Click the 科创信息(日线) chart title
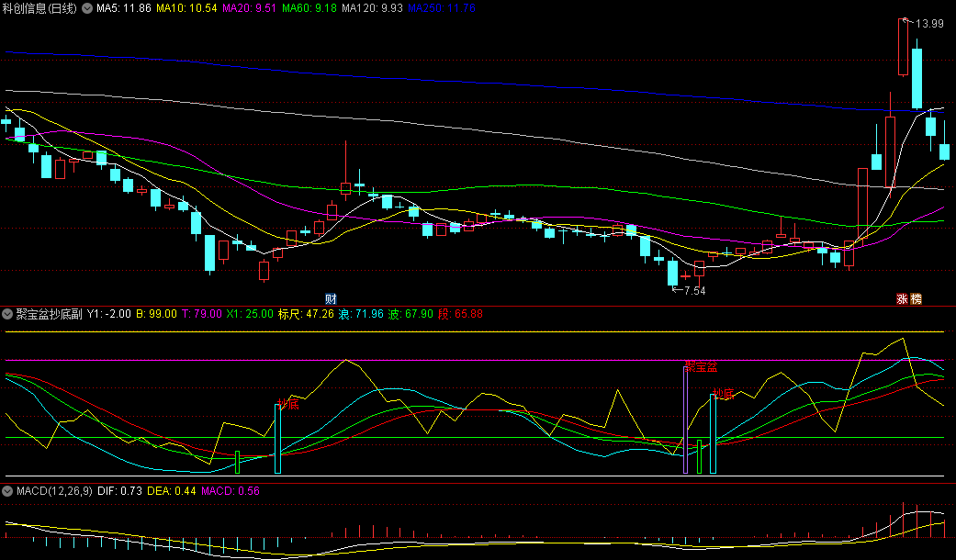The height and width of the screenshot is (560, 956). coord(40,8)
